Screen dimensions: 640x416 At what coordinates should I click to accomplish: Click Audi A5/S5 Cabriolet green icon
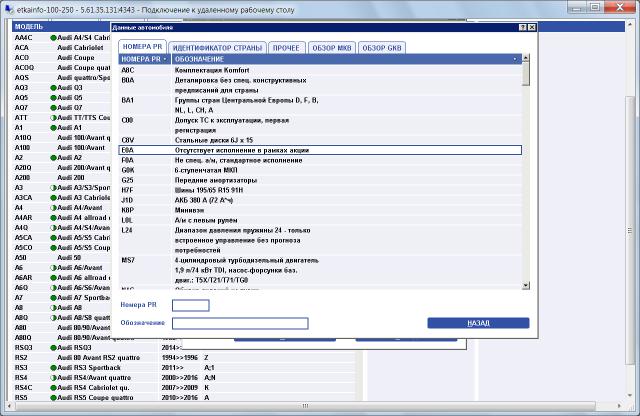coord(53,238)
